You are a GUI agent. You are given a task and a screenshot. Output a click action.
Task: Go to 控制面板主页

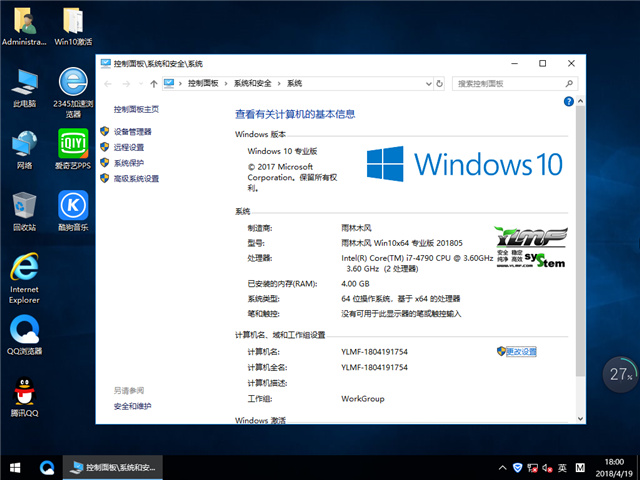(x=136, y=109)
